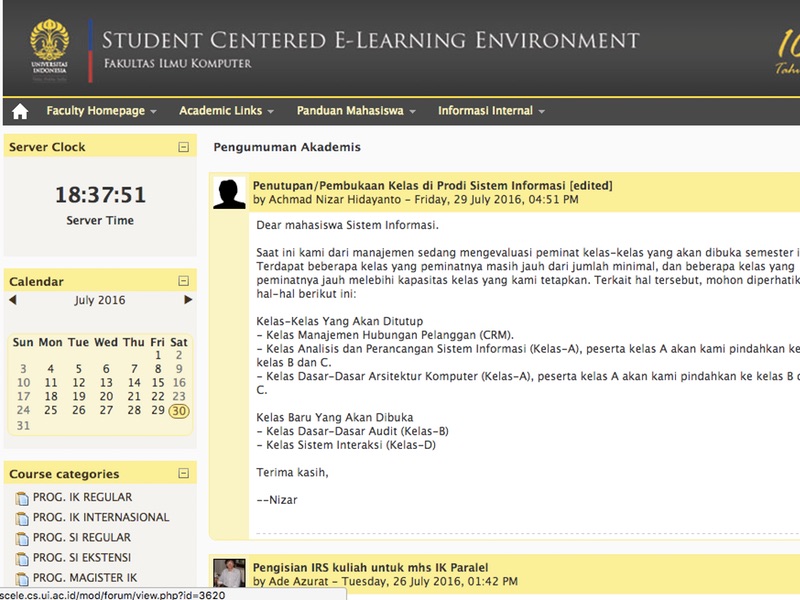Open PROG. IK INTERNASIONAL course category
This screenshot has width=800, height=600.
point(101,517)
